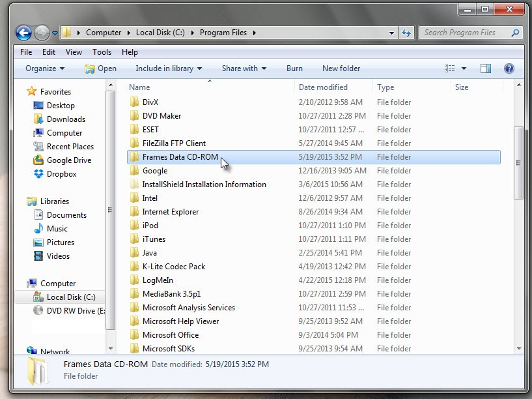Select the Desktop icon in Favorites
Image resolution: width=532 pixels, height=399 pixels.
(x=38, y=105)
